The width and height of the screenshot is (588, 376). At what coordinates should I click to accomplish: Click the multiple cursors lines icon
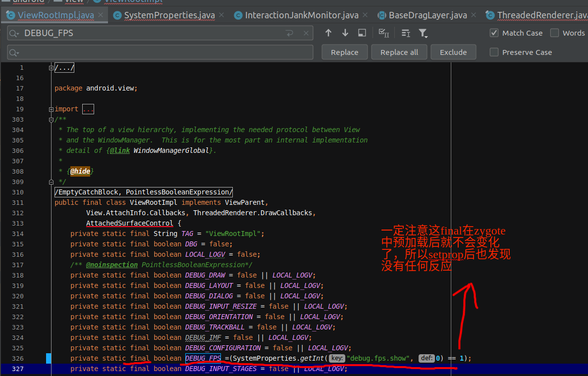point(406,33)
